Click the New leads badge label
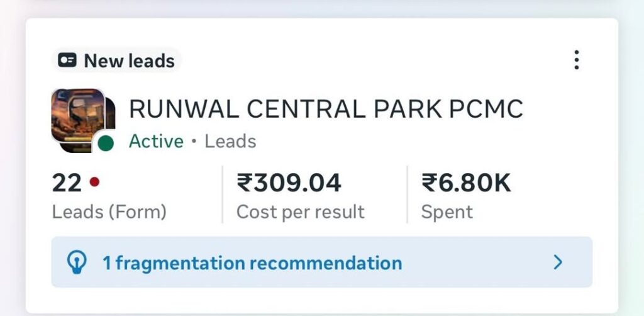This screenshot has width=644, height=316. tap(129, 60)
